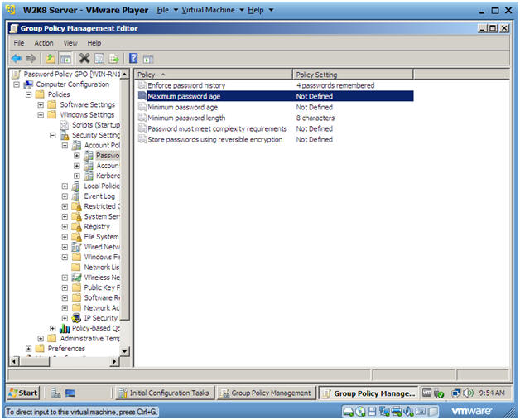Expand the Event Log node
Image resolution: width=520 pixels, height=420 pixels.
[65, 196]
